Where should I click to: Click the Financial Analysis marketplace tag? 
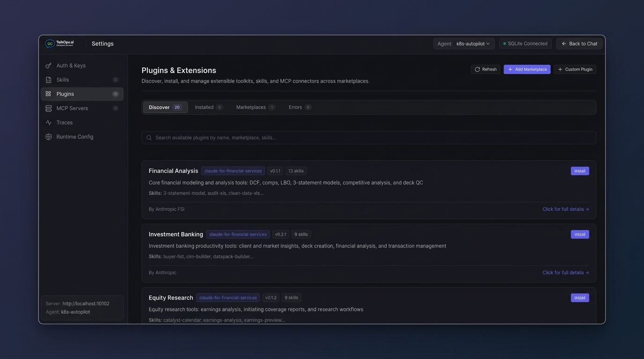pos(233,171)
